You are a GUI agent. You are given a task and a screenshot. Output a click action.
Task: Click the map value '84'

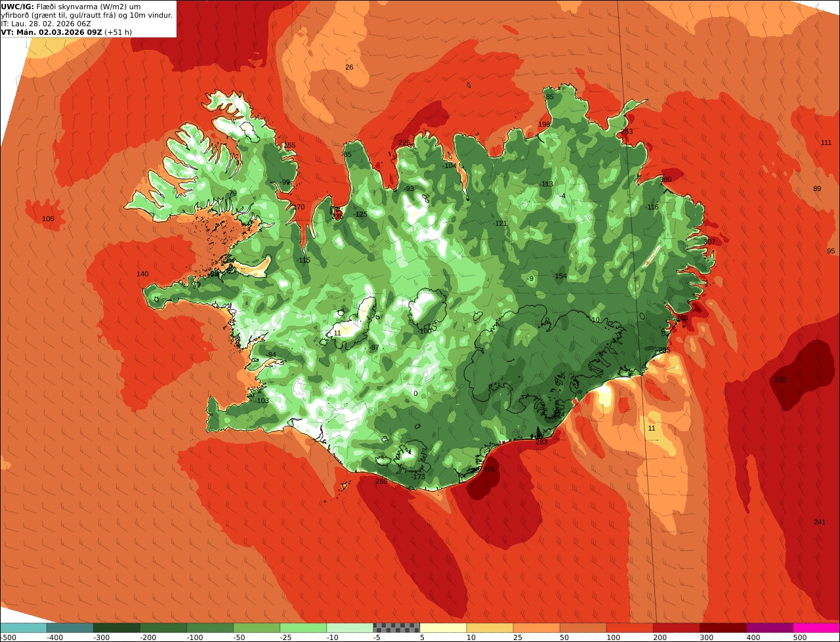(272, 355)
